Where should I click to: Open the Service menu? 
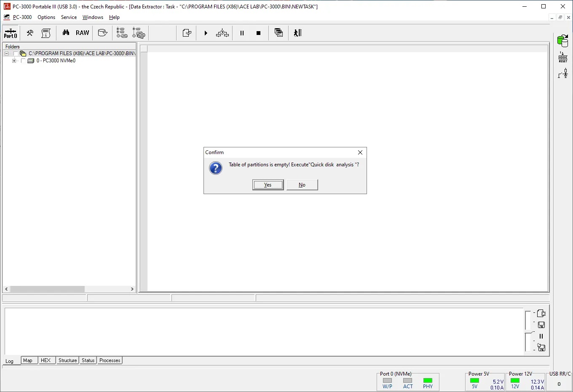click(x=69, y=17)
